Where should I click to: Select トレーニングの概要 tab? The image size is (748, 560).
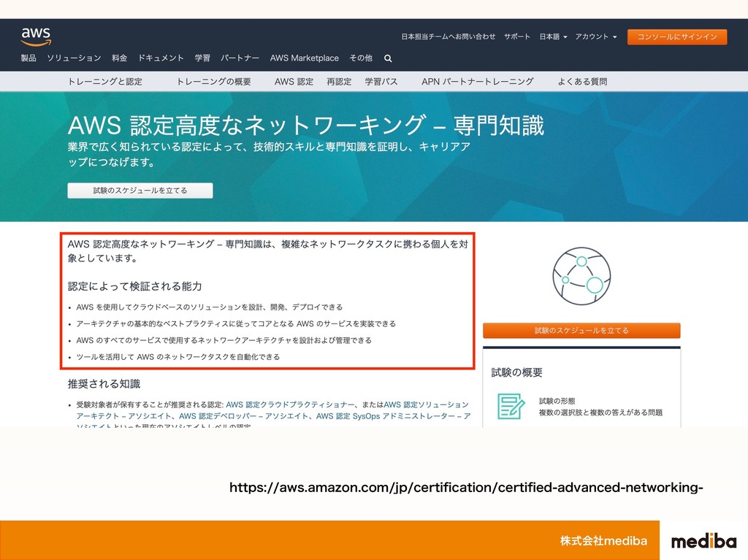coord(214,82)
